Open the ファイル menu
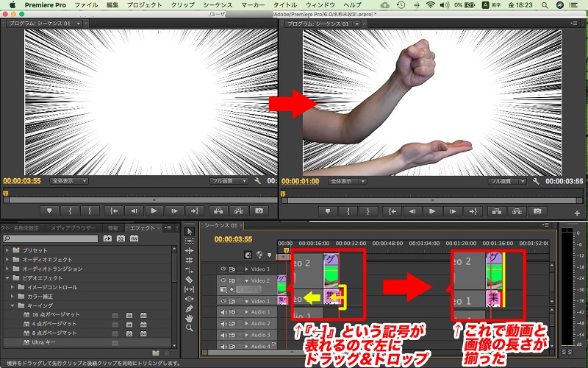The height and width of the screenshot is (368, 588). point(86,5)
